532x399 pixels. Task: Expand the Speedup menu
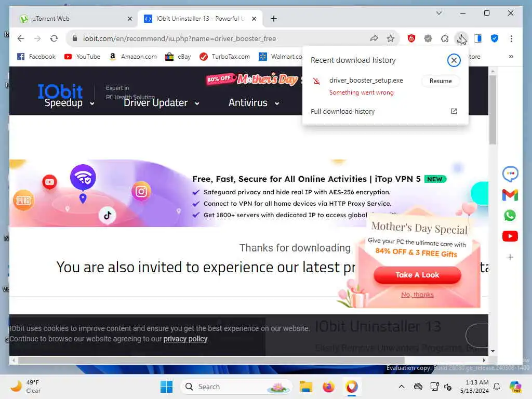pyautogui.click(x=69, y=103)
